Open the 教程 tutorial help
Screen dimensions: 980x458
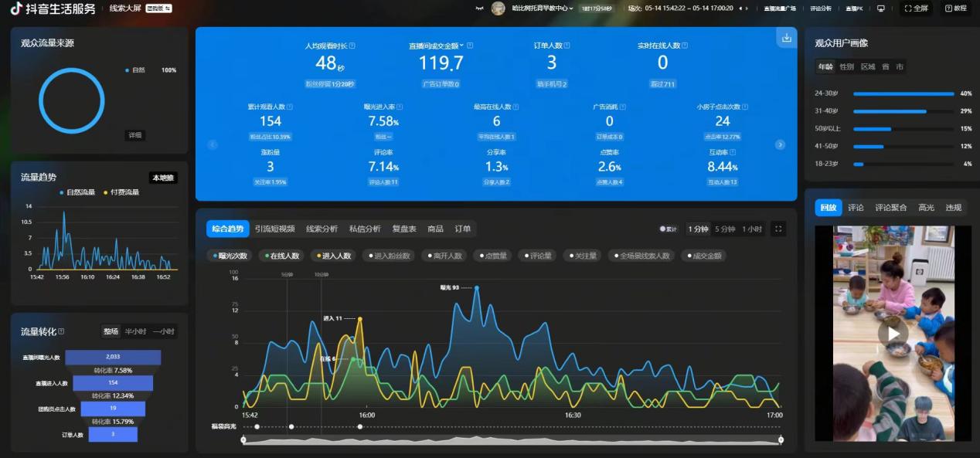(955, 8)
